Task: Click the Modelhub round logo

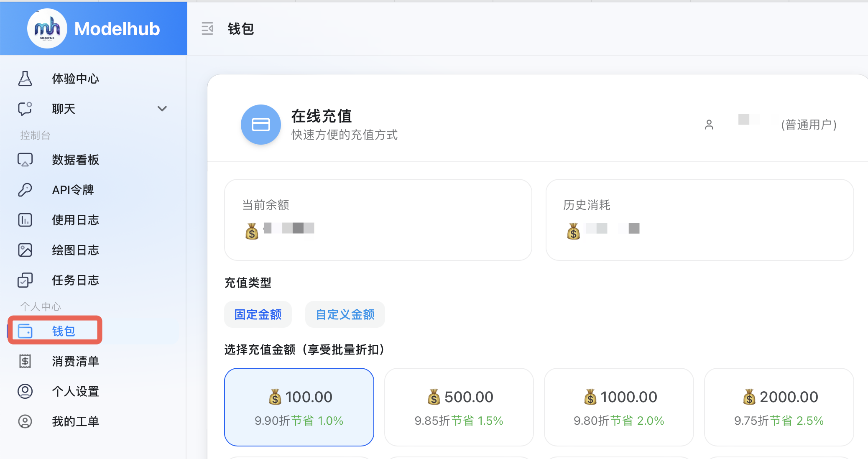Action: pos(47,28)
